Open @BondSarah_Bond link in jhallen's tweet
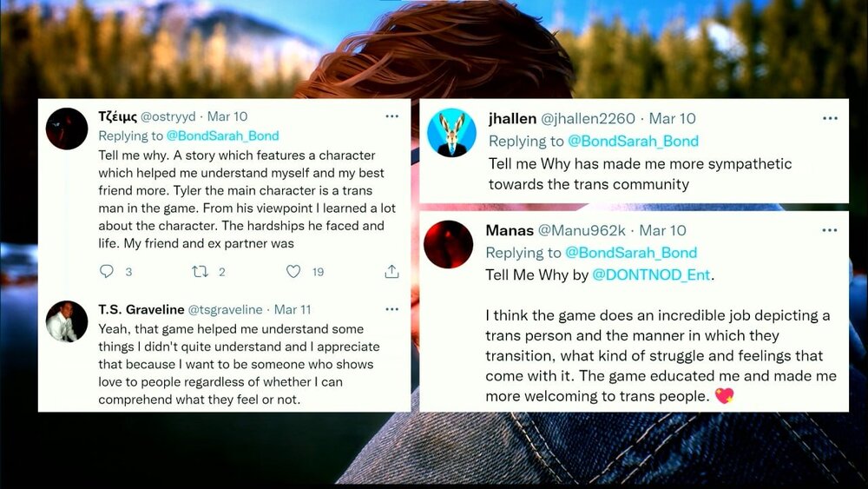The image size is (868, 489). [634, 142]
